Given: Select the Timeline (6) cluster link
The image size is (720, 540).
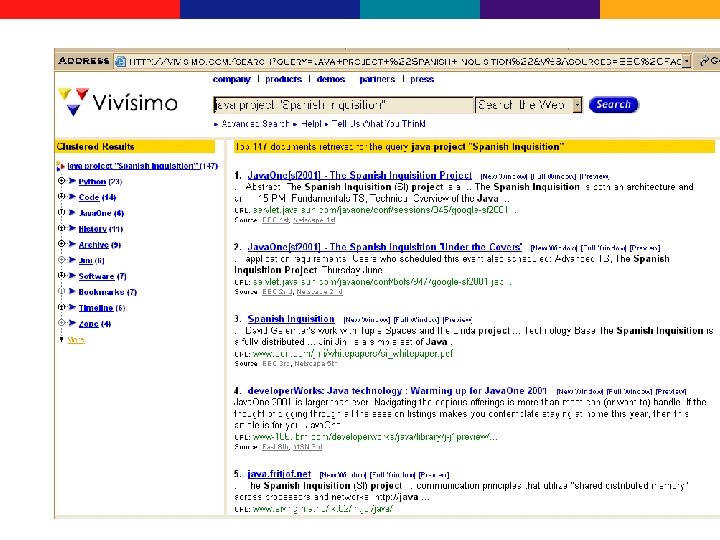Looking at the screenshot, I should click(x=101, y=308).
